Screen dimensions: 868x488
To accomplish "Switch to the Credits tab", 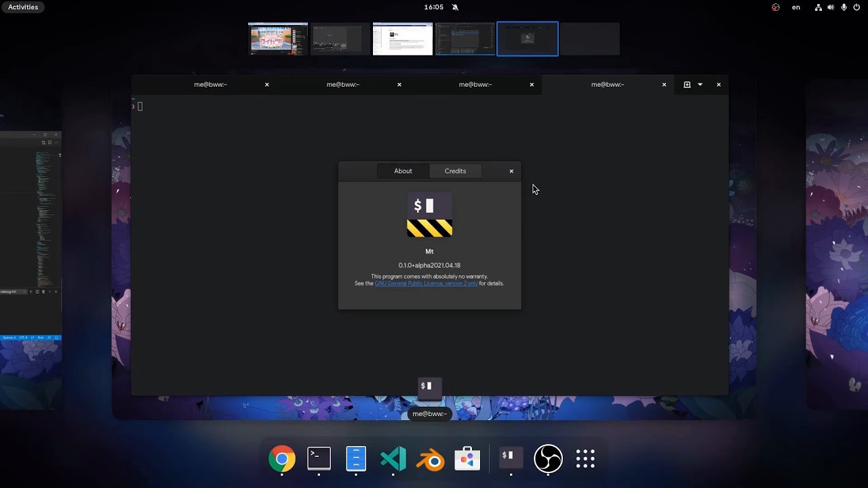I will [x=455, y=171].
